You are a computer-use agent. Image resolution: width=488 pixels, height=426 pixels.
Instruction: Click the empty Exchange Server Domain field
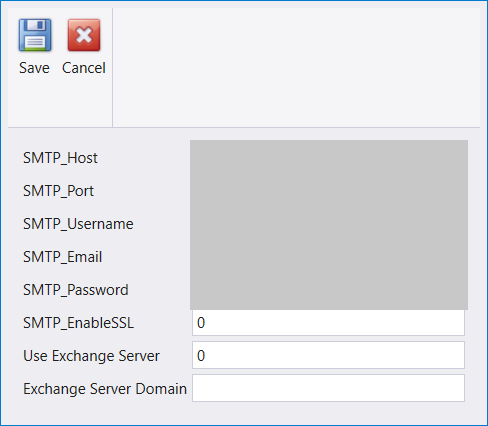pos(328,388)
